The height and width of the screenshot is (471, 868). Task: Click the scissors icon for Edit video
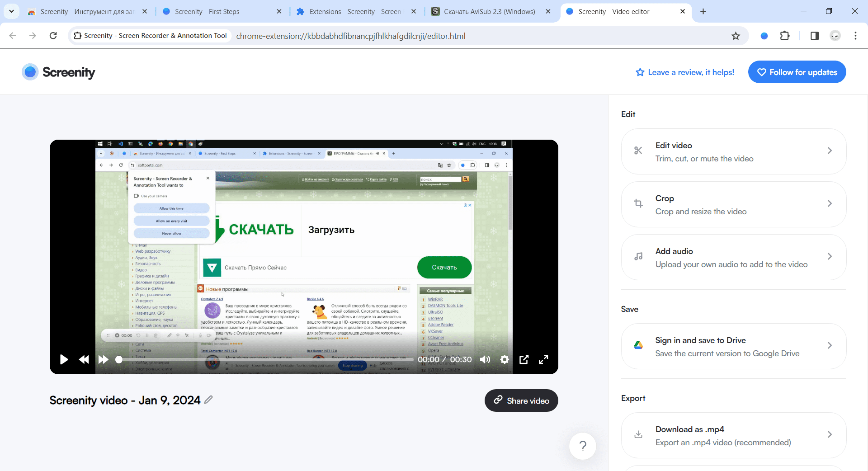pyautogui.click(x=638, y=151)
